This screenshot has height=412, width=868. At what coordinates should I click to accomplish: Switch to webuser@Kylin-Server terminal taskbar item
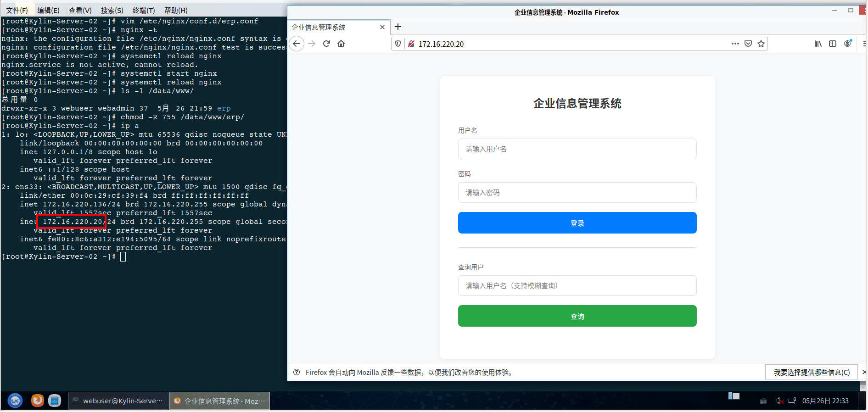[x=118, y=401]
